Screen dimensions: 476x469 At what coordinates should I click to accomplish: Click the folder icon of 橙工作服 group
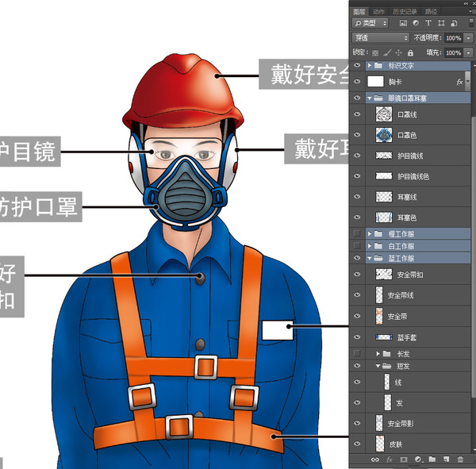[x=378, y=233]
